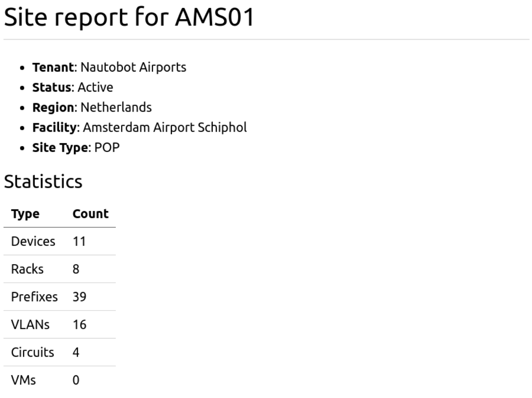Click the Racks count value 8
The height and width of the screenshot is (398, 532).
tap(76, 269)
